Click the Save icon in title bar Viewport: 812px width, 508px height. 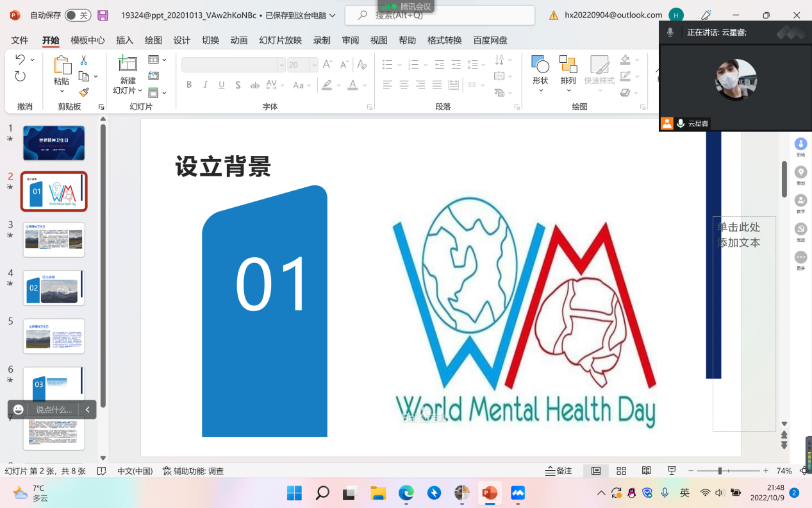tap(103, 15)
